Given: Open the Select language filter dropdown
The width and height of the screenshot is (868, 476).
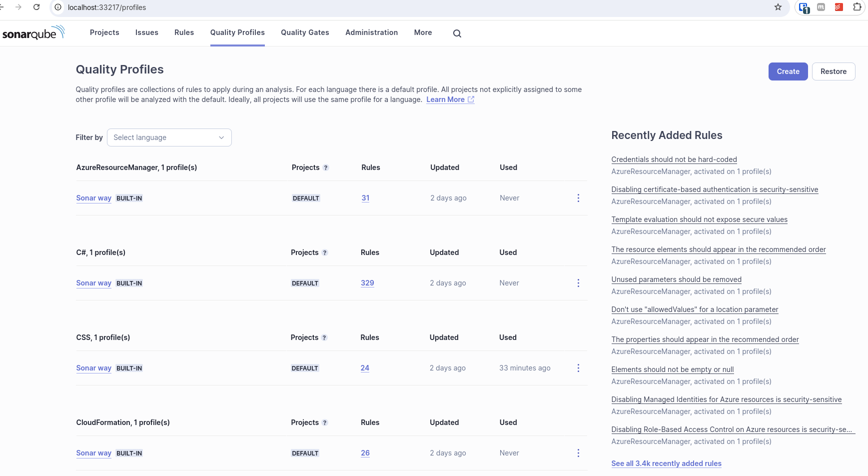Looking at the screenshot, I should 169,137.
